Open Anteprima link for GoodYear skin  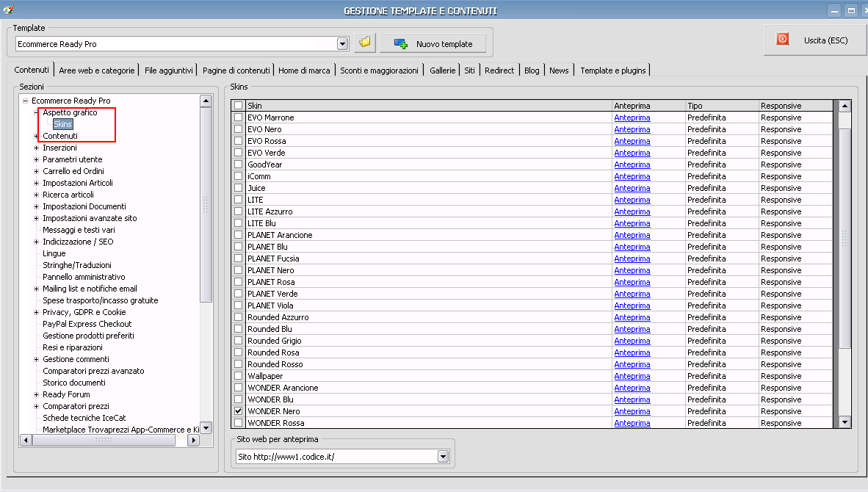(x=632, y=164)
